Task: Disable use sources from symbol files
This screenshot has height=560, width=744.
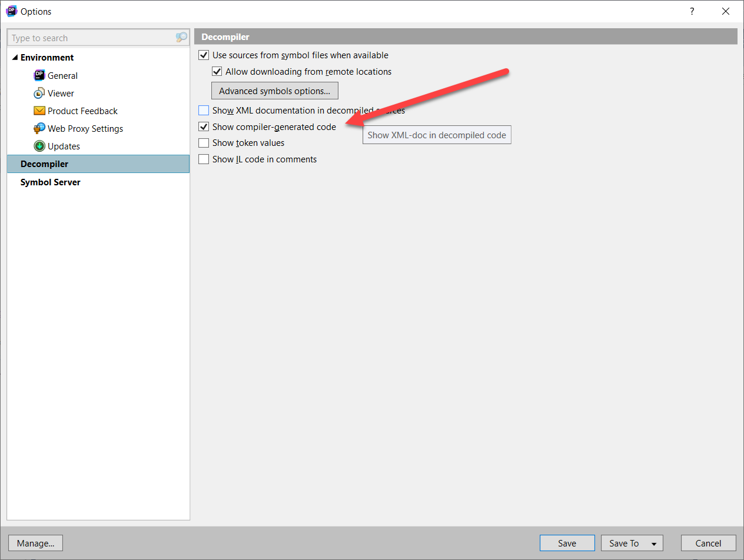Action: [x=204, y=55]
